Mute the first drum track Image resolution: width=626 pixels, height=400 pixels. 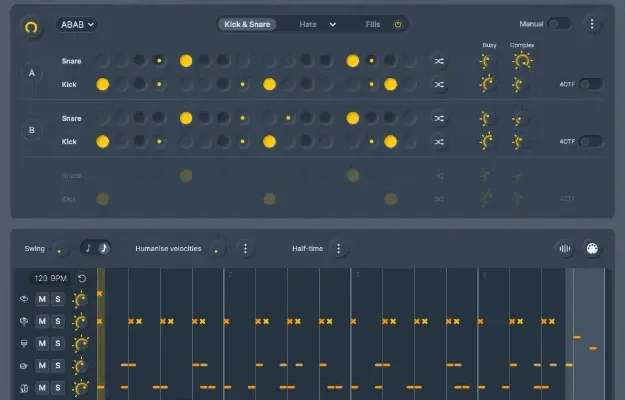point(42,299)
